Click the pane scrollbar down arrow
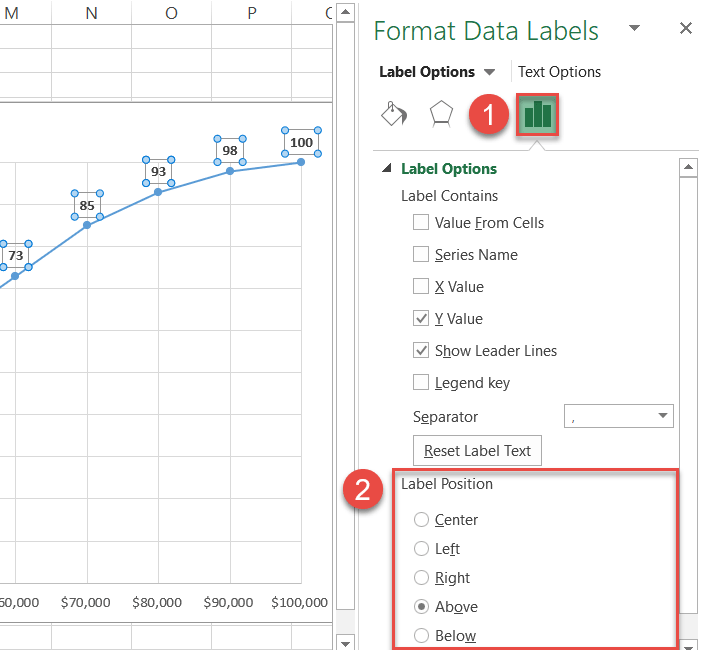 (x=688, y=646)
